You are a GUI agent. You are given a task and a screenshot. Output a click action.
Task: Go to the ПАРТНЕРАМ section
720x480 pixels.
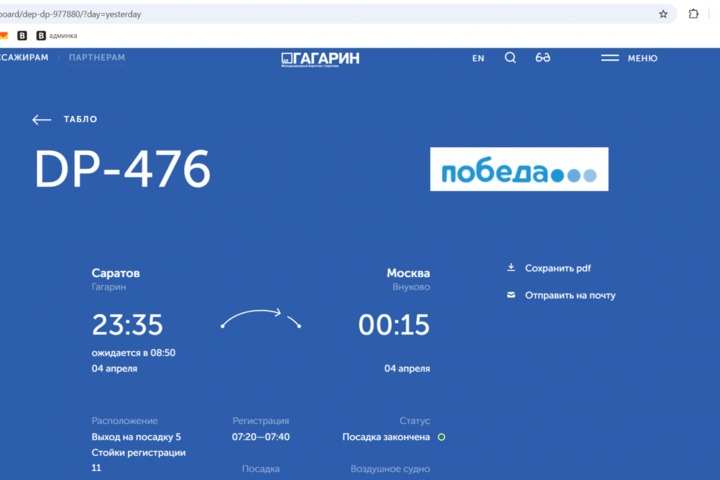(97, 58)
